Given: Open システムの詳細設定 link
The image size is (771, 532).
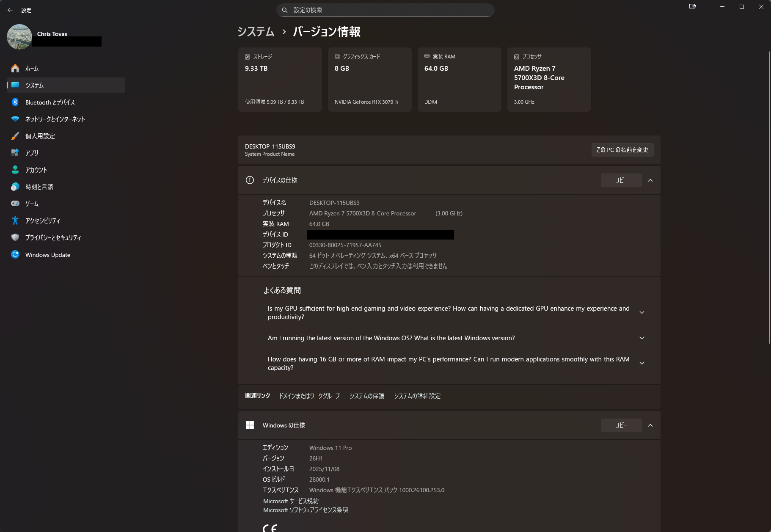Looking at the screenshot, I should (x=417, y=396).
